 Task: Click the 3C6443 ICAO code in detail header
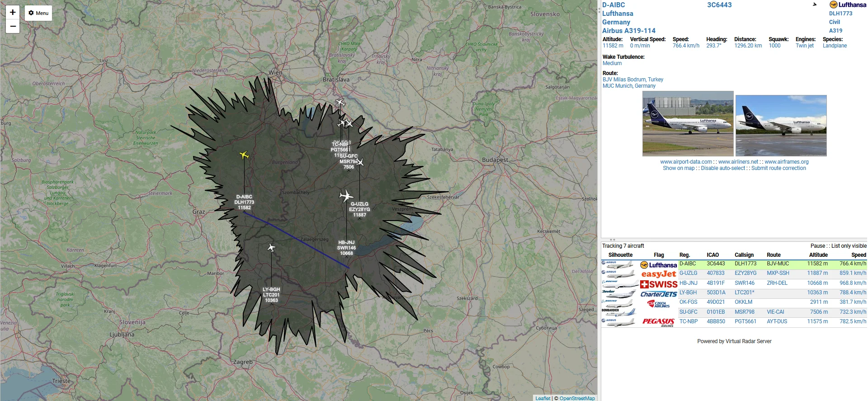719,5
